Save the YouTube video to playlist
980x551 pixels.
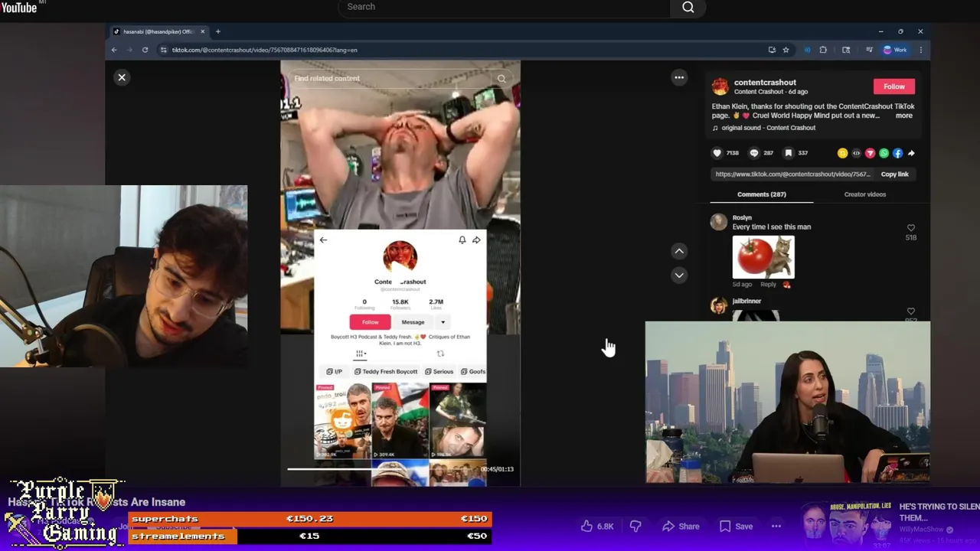click(x=736, y=527)
